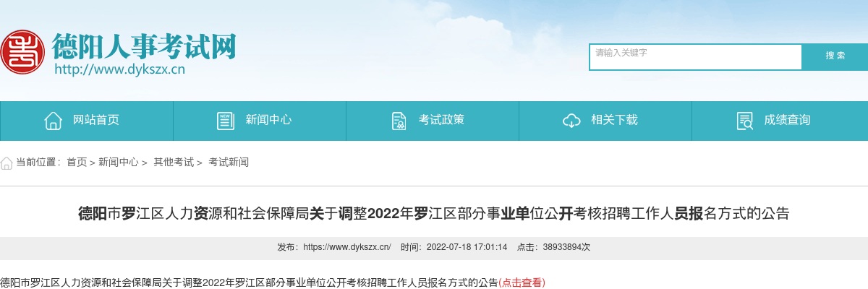Open the 相关下载 menu item
Image resolution: width=868 pixels, height=289 pixels.
(x=605, y=121)
